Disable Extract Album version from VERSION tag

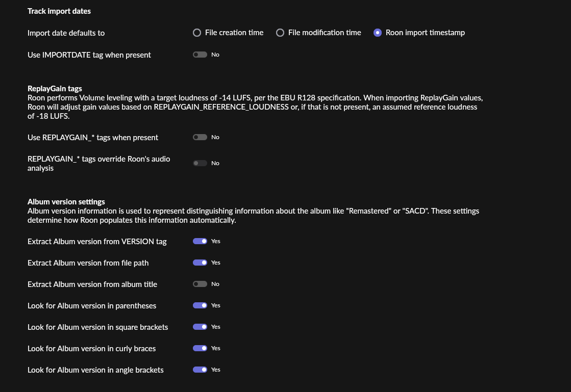click(x=200, y=241)
